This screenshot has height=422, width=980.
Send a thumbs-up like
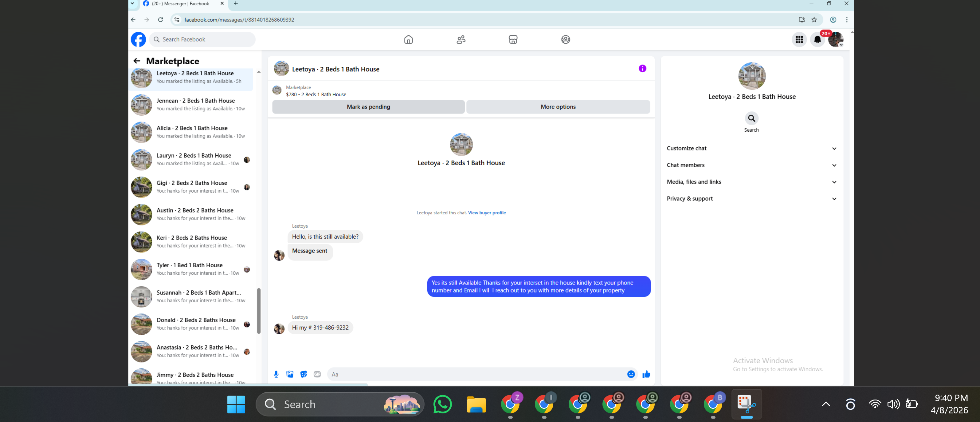(646, 374)
